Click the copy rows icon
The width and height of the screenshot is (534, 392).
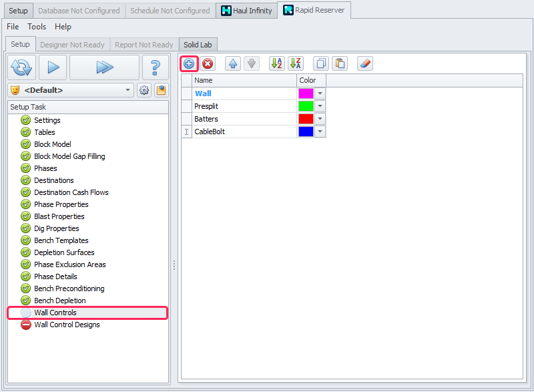tap(321, 63)
